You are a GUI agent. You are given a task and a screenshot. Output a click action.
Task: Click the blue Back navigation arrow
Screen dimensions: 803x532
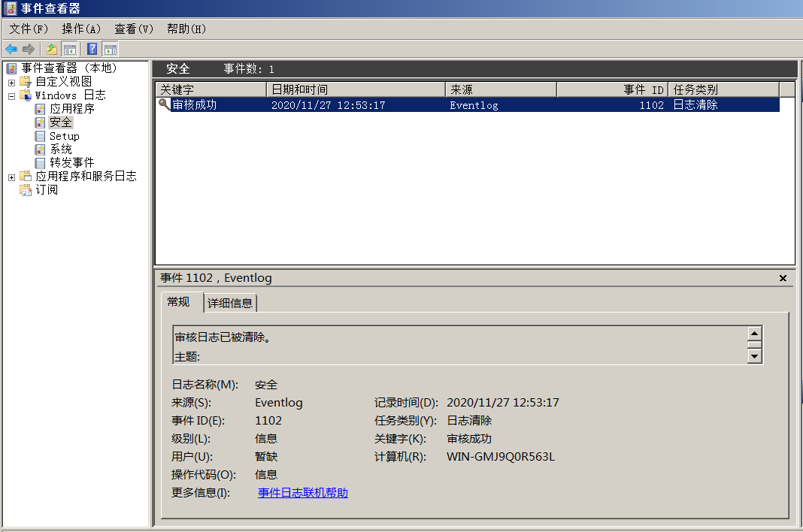coord(10,49)
